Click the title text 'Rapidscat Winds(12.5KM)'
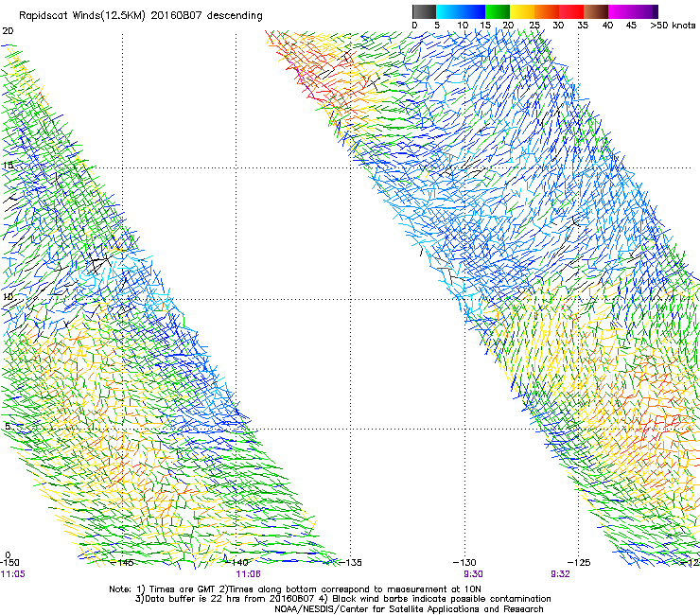The height and width of the screenshot is (615, 700). click(x=82, y=16)
